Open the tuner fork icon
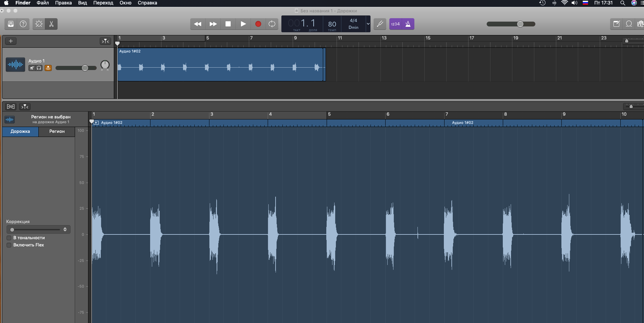 click(x=380, y=24)
